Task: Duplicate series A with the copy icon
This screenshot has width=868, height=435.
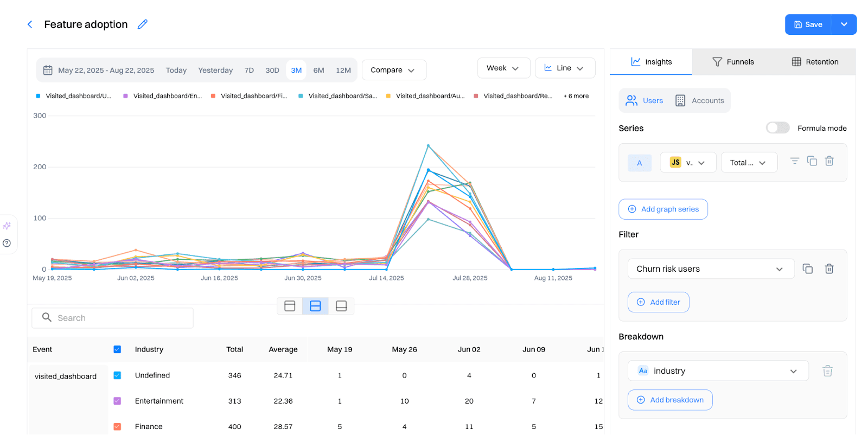Action: click(812, 161)
